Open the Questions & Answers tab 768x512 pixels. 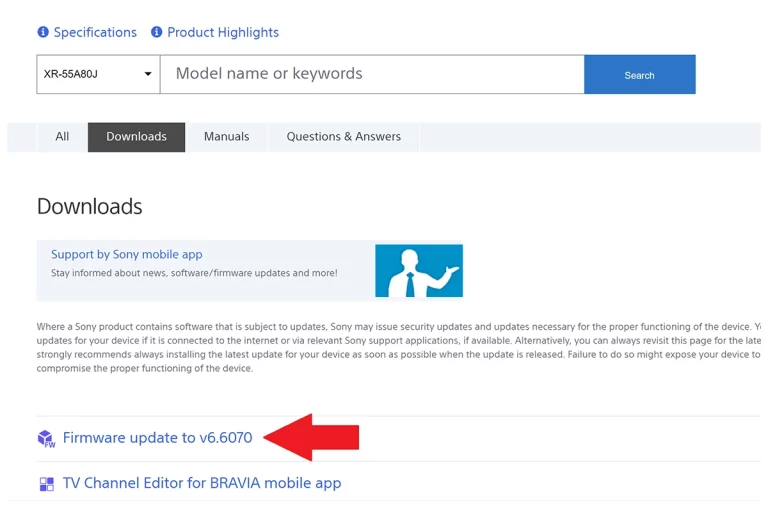click(x=343, y=137)
